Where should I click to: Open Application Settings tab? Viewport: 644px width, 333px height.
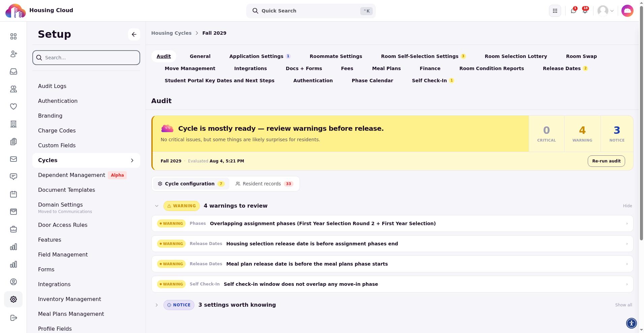[x=260, y=56]
